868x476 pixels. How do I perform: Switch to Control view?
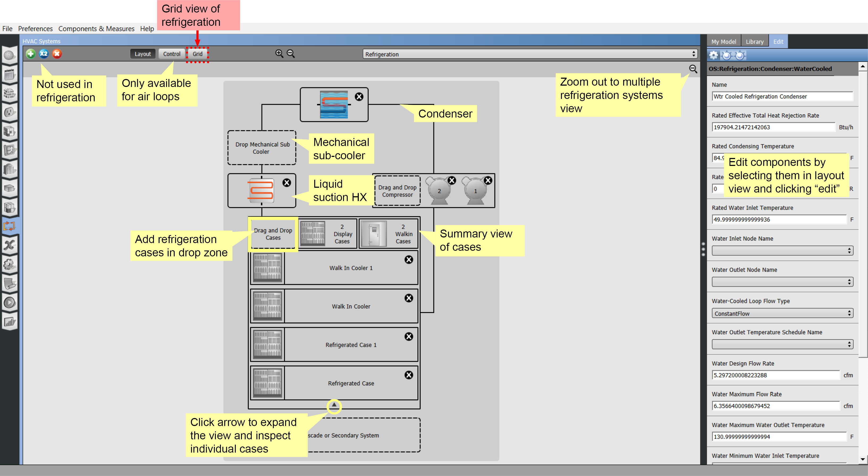(171, 54)
